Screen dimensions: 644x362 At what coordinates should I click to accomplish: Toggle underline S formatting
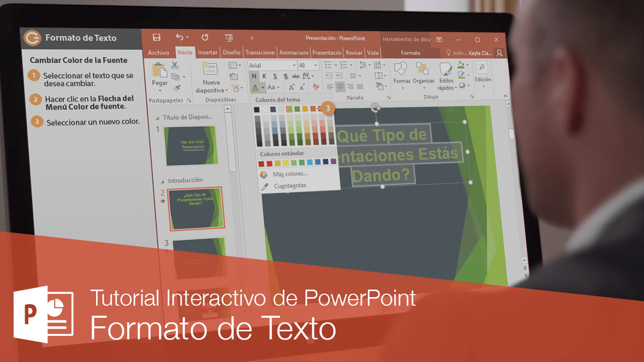pos(276,76)
